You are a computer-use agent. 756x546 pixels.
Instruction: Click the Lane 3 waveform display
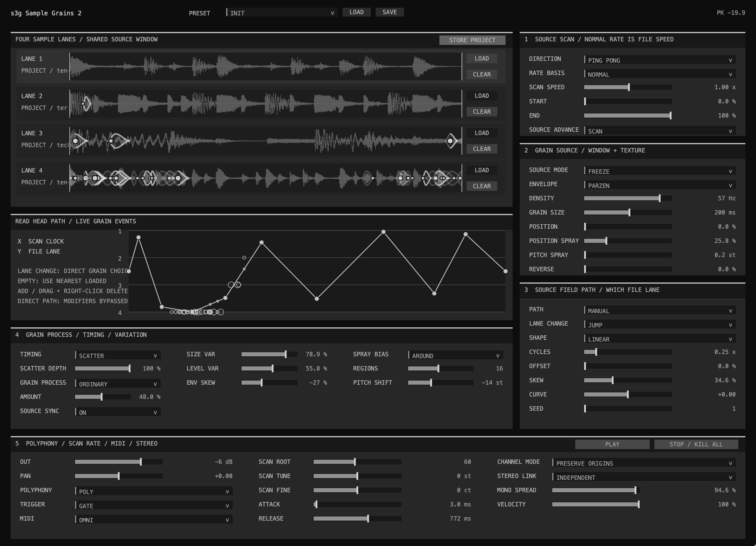266,141
